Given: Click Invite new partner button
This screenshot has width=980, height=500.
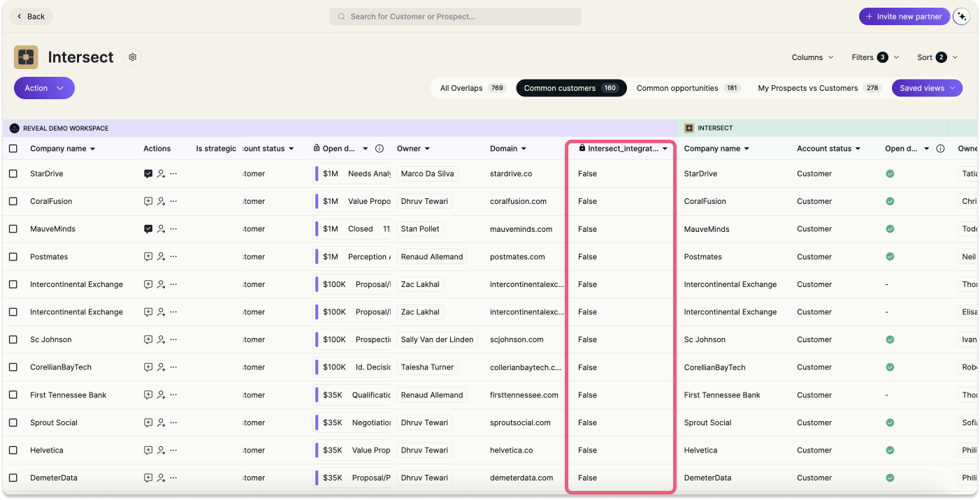Looking at the screenshot, I should (904, 17).
